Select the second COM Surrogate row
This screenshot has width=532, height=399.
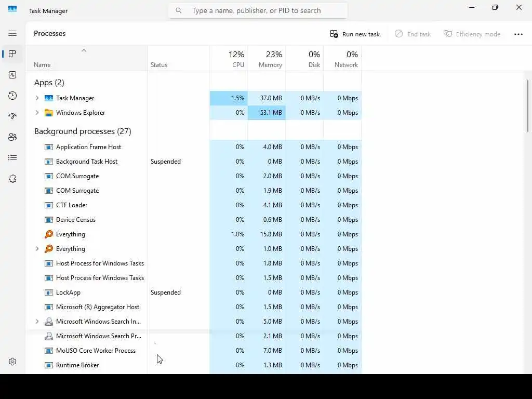(194, 191)
